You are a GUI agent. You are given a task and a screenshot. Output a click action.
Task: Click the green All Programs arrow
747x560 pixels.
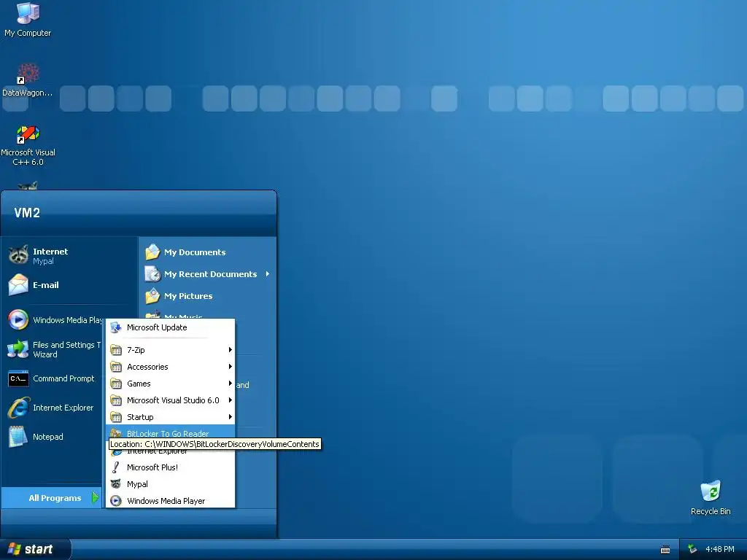pos(95,497)
